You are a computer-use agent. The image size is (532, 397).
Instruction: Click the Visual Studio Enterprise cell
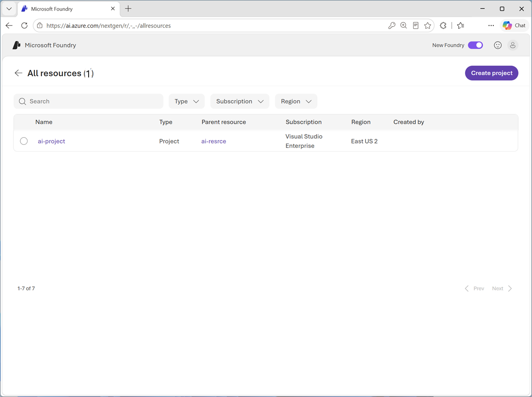[304, 141]
